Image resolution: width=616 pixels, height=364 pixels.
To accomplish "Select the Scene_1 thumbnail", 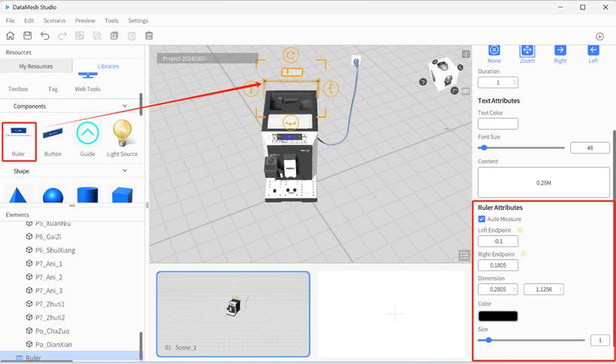I will pyautogui.click(x=233, y=313).
